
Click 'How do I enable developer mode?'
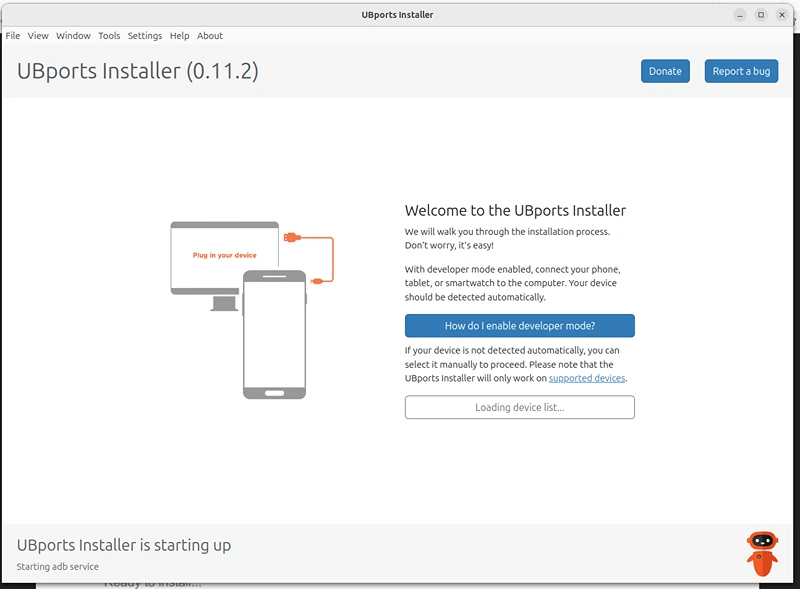(519, 326)
